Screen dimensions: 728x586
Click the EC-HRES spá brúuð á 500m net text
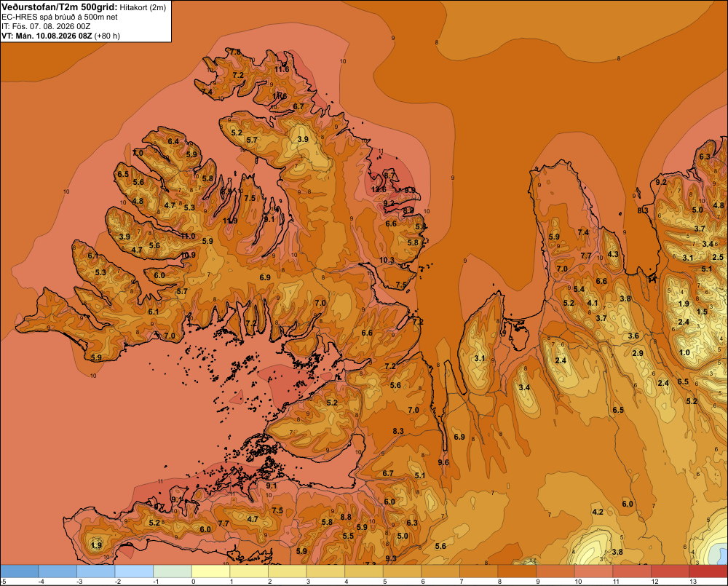coord(60,17)
